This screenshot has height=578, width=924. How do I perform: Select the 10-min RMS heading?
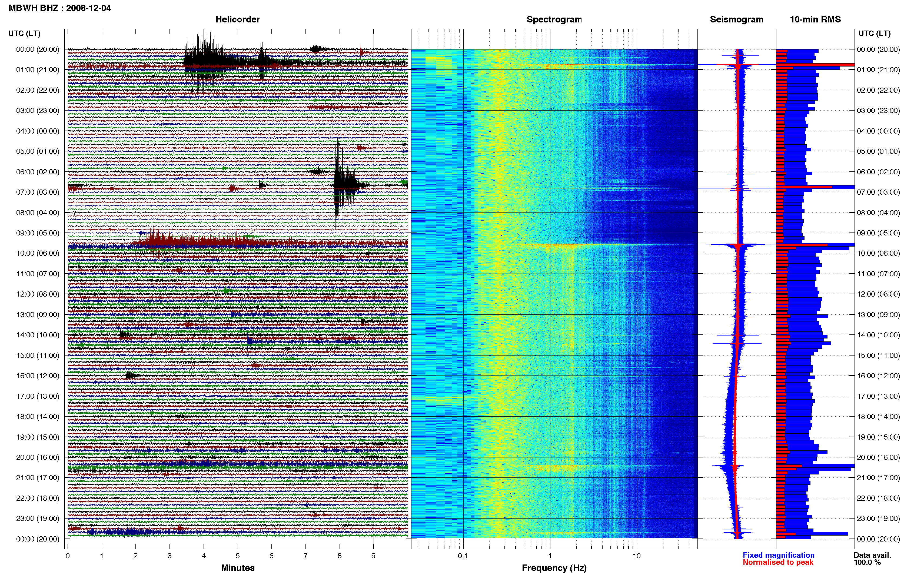click(815, 19)
